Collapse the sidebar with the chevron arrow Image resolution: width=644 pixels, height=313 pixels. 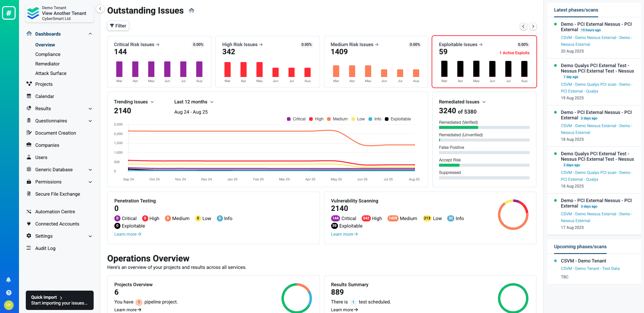[x=100, y=9]
